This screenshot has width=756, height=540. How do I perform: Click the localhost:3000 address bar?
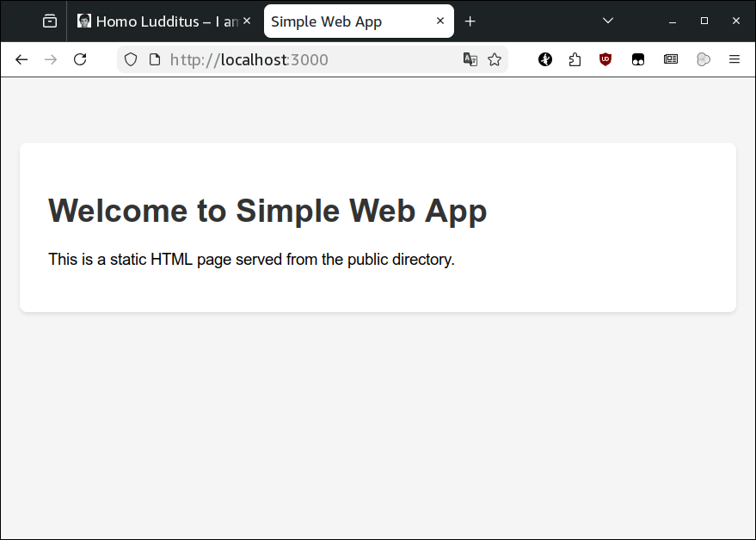point(301,59)
